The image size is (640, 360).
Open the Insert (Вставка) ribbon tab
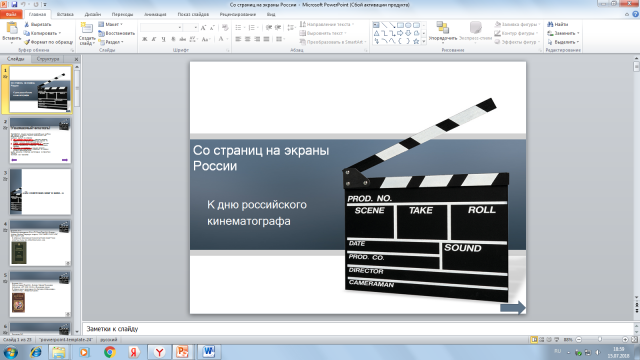65,14
